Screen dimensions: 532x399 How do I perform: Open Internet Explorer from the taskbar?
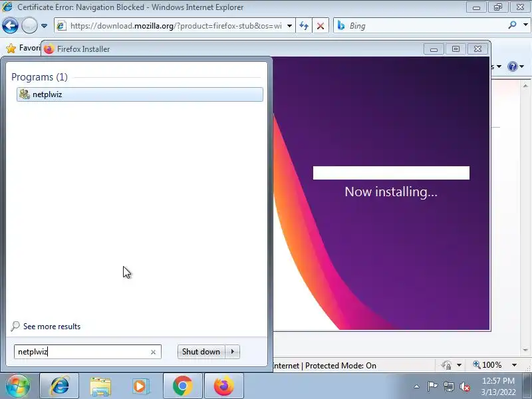(x=59, y=386)
